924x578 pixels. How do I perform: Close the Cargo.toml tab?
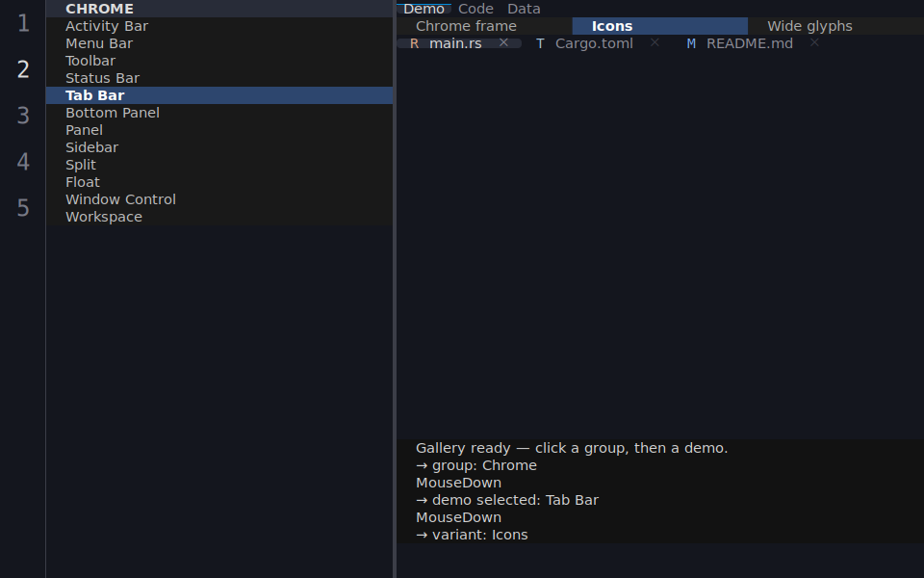654,42
